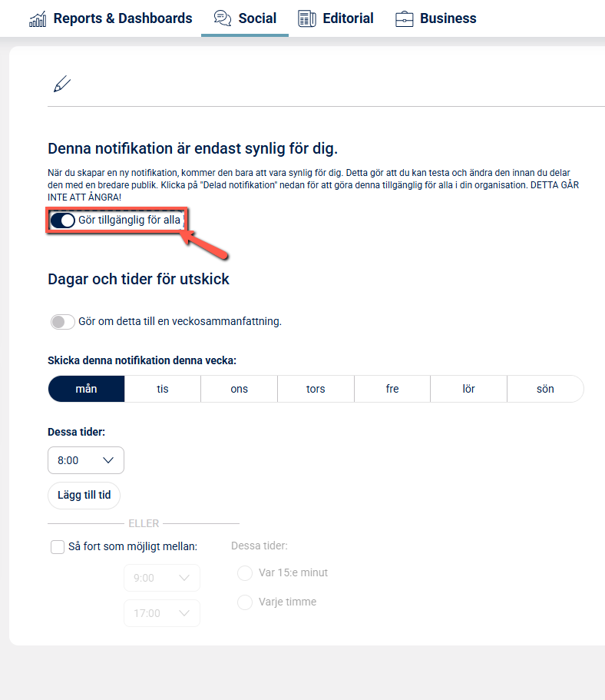Check 'Så fort som möjligt mellan' checkbox

58,547
